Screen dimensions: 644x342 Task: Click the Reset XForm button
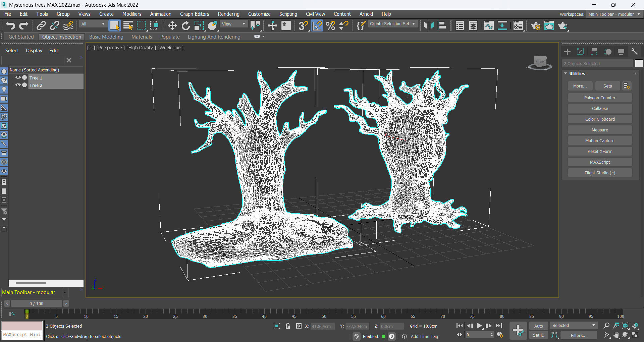pos(600,152)
